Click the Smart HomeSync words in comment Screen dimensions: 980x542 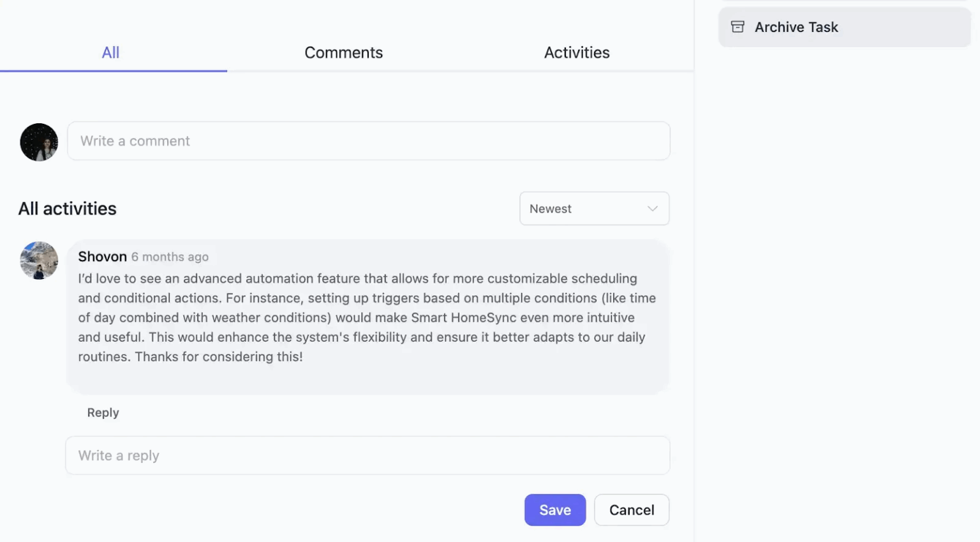tap(464, 318)
